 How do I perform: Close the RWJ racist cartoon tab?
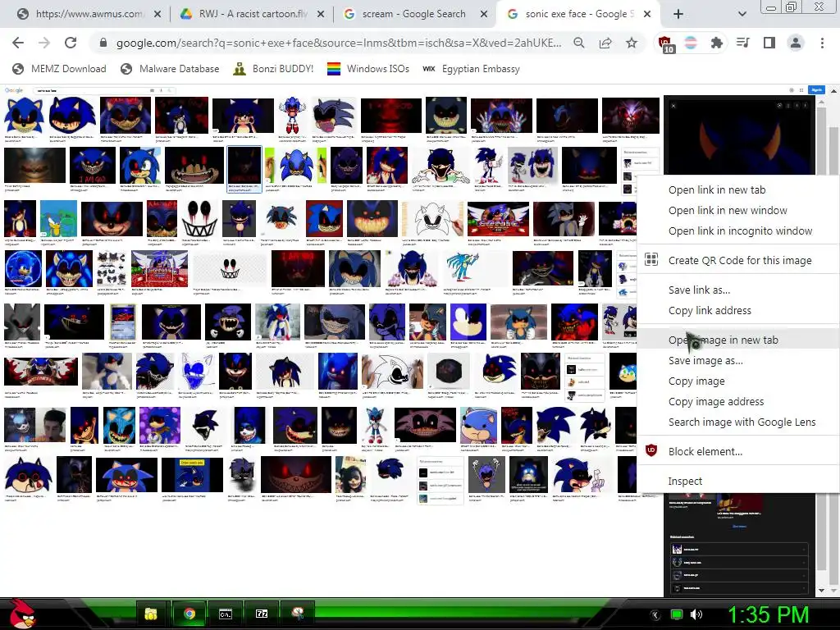tap(321, 15)
